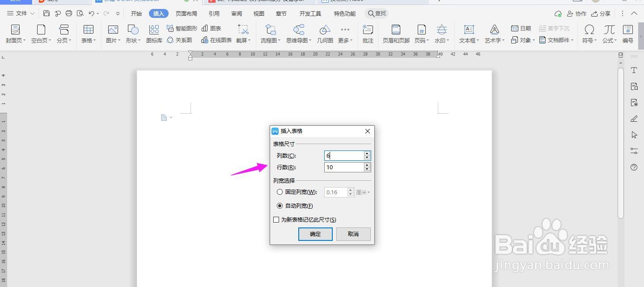Open the help icon in right sidebar
Image resolution: width=644 pixels, height=287 pixels.
pos(634,167)
